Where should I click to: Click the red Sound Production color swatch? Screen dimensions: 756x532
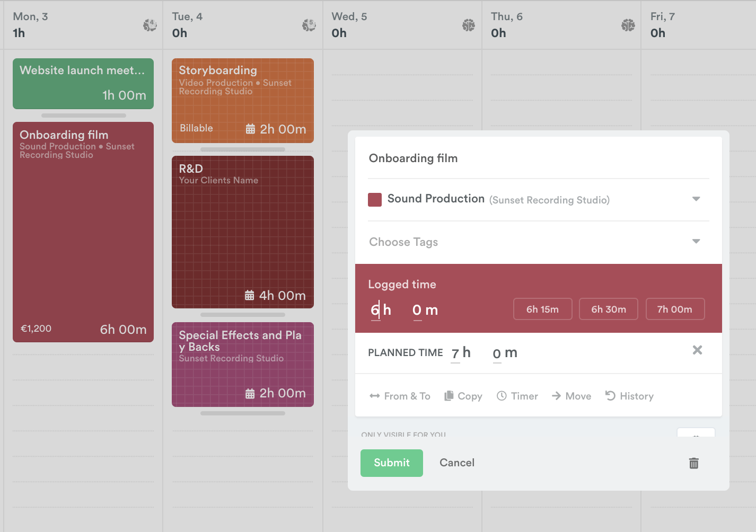click(x=375, y=200)
